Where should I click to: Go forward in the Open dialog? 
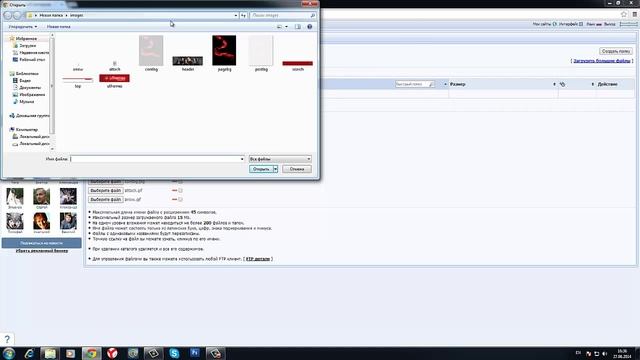coord(17,16)
